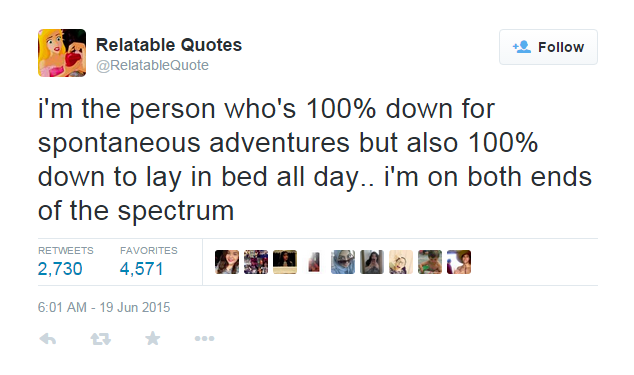The height and width of the screenshot is (375, 634).
Task: Click the eighth avatar with child thumbnail
Action: (x=430, y=262)
